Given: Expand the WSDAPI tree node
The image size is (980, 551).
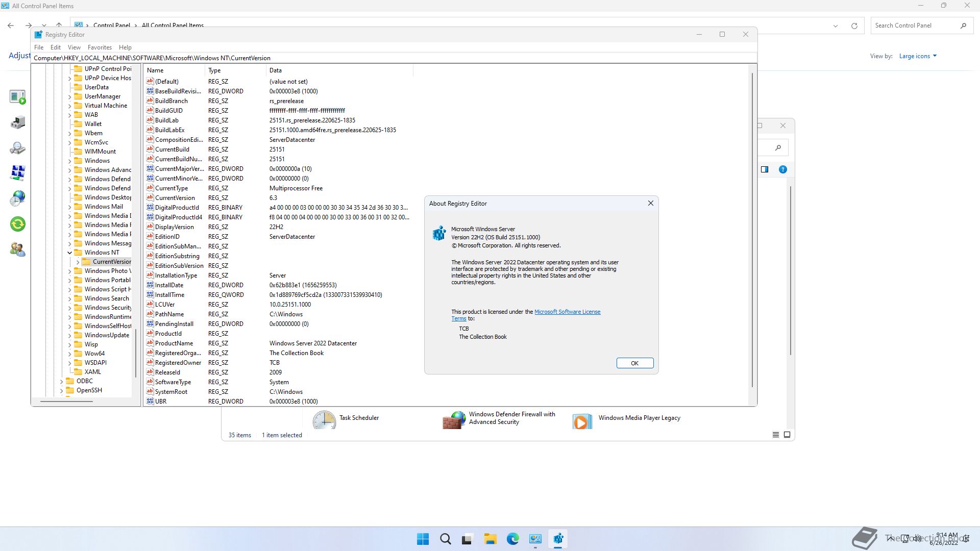Looking at the screenshot, I should pyautogui.click(x=69, y=363).
